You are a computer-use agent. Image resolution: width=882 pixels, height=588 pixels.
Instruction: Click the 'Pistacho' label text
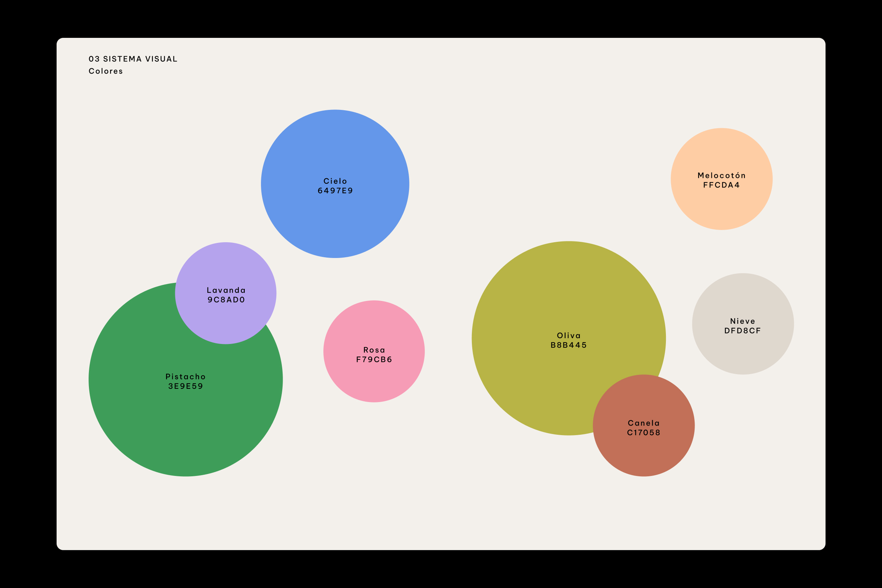coord(185,376)
